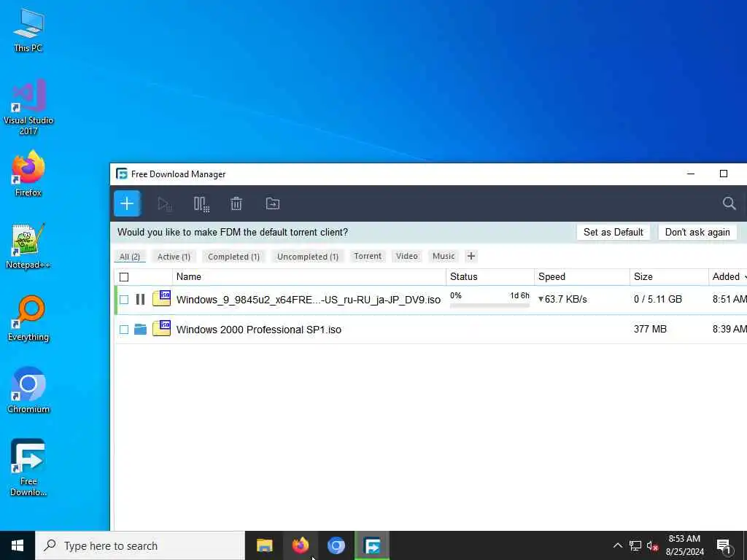The height and width of the screenshot is (560, 747).
Task: Click the 0% progress bar of Windows_9 download
Action: click(489, 306)
